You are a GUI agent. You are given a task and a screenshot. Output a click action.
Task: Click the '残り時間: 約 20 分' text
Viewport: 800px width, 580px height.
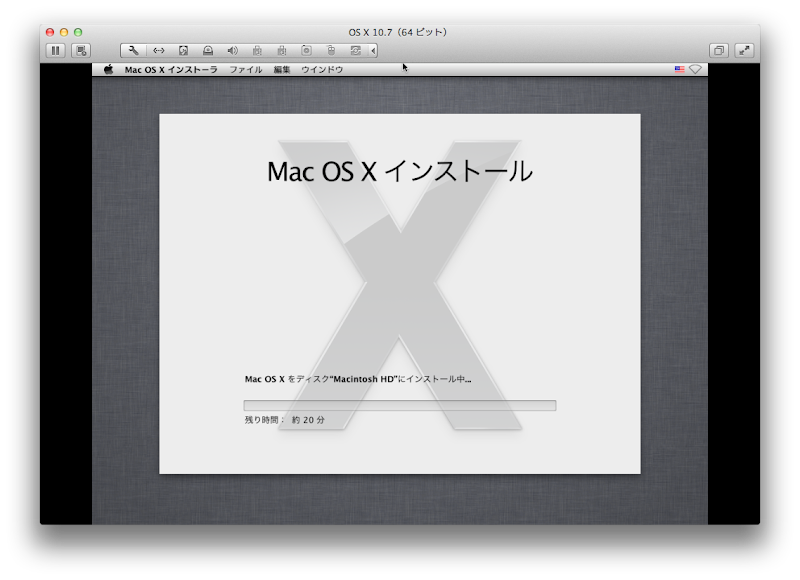[285, 420]
